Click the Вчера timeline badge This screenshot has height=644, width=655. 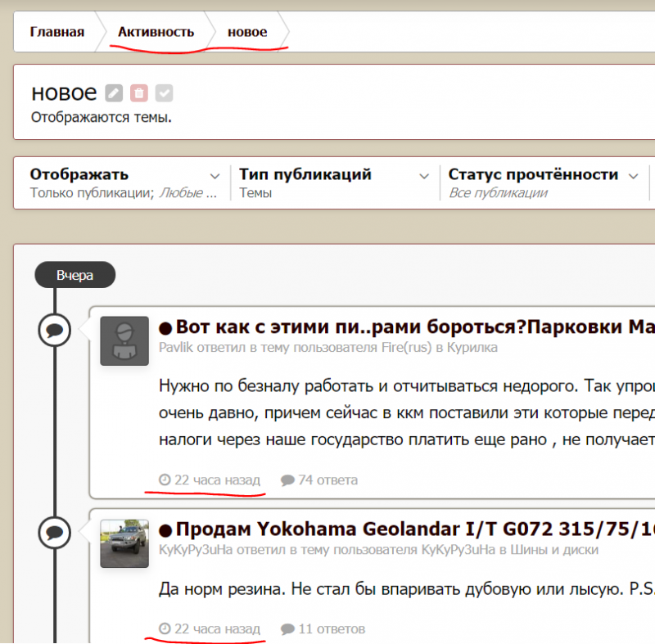coord(75,275)
